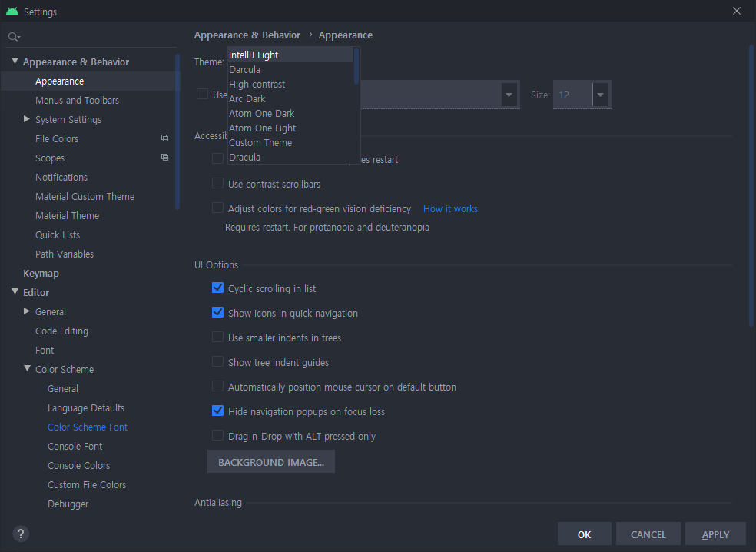Screen dimensions: 756x552
Task: Select Dracula theme from list
Action: tap(290, 157)
